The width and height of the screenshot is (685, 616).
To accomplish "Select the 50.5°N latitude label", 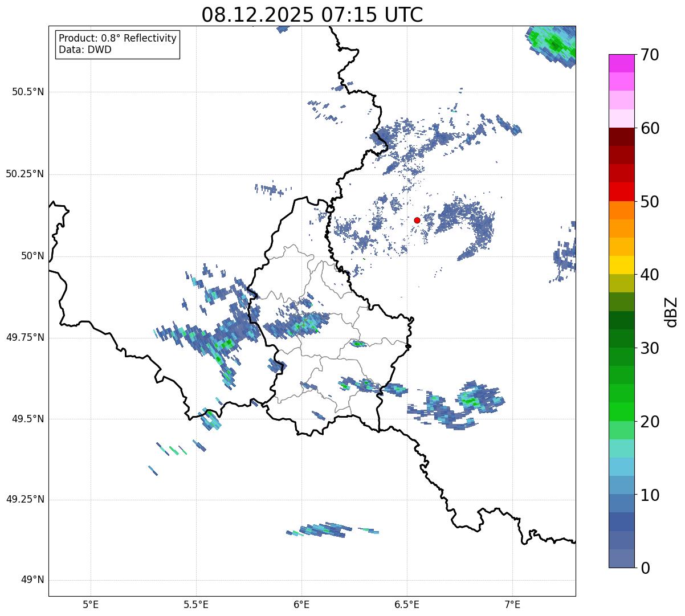I will [27, 92].
